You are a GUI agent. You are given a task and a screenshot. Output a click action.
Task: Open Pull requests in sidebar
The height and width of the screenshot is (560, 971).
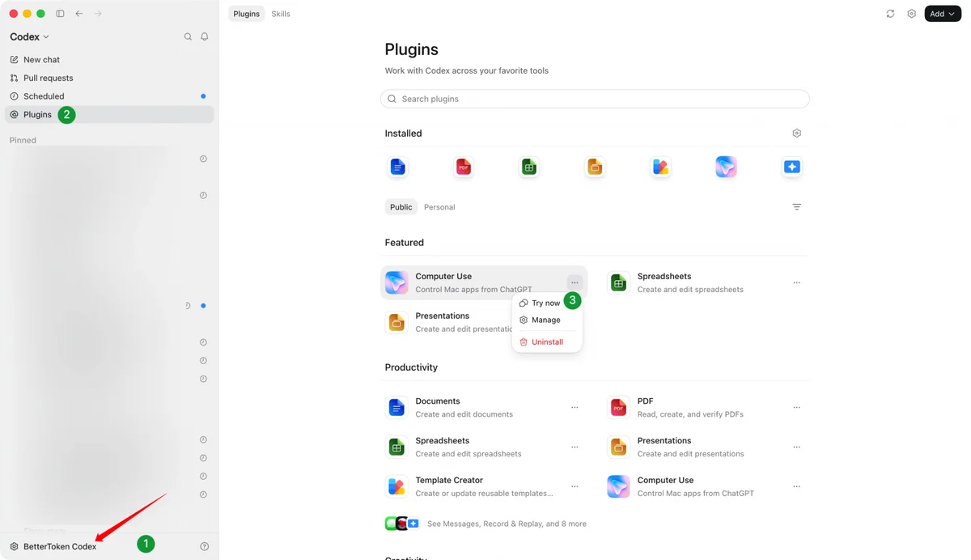tap(109, 78)
